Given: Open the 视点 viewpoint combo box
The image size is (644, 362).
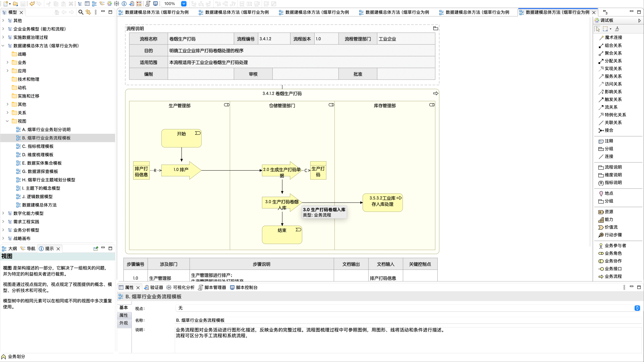Looking at the screenshot, I should coord(408,308).
